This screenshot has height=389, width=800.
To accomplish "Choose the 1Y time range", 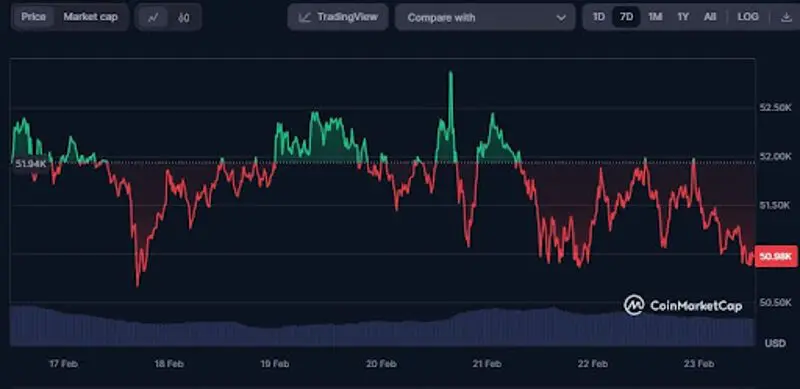I will (683, 17).
